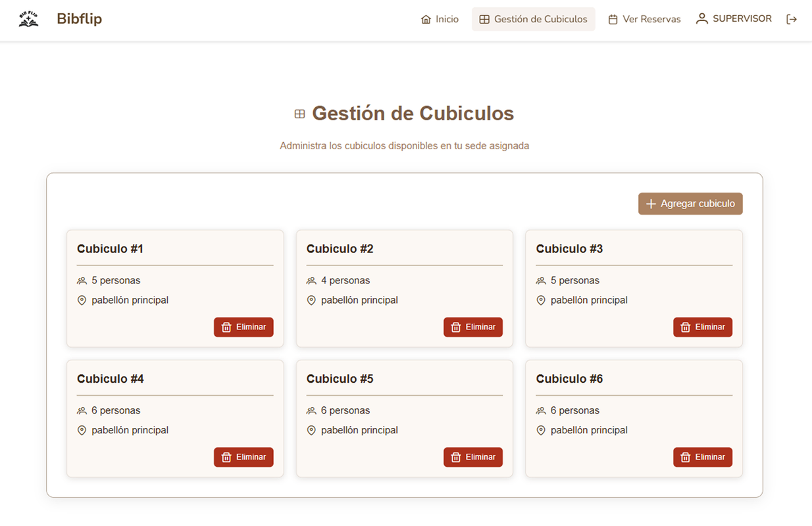Remove Cubiculo #3 using Eliminar
812x526 pixels.
[703, 327]
